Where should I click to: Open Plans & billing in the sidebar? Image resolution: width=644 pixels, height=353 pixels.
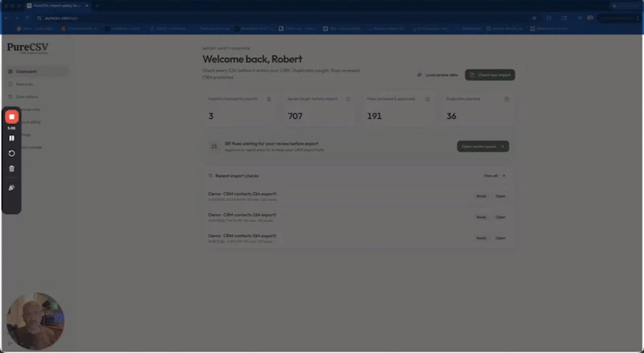pos(31,122)
